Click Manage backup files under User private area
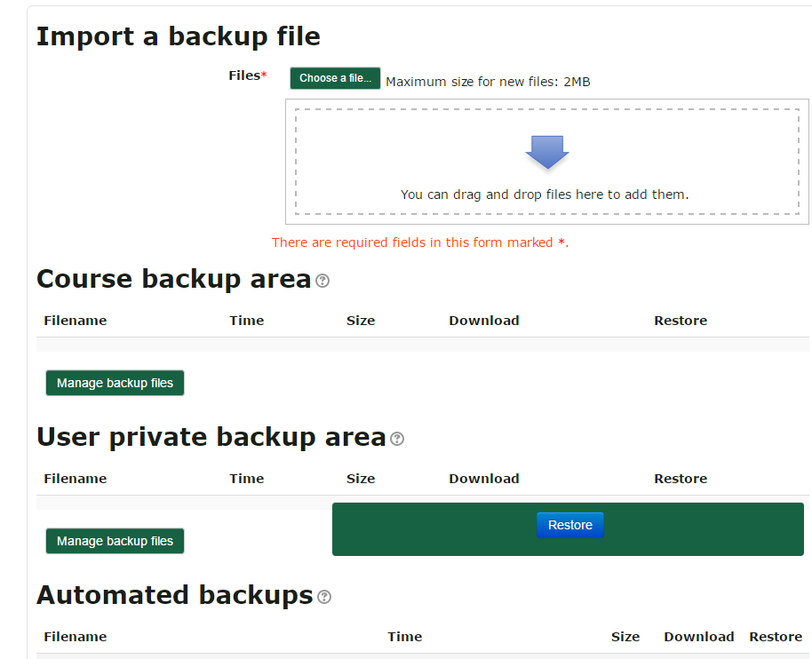 pos(115,541)
